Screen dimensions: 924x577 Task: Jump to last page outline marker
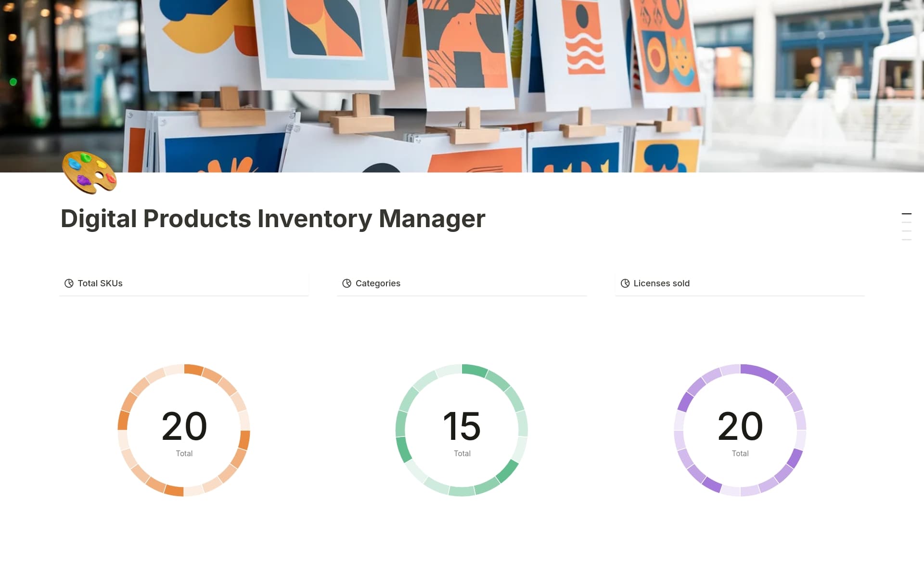(x=906, y=240)
